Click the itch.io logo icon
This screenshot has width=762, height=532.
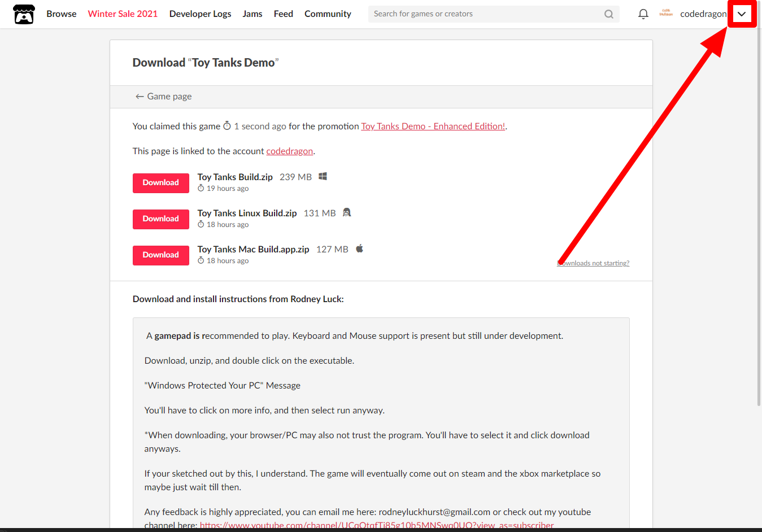click(24, 14)
